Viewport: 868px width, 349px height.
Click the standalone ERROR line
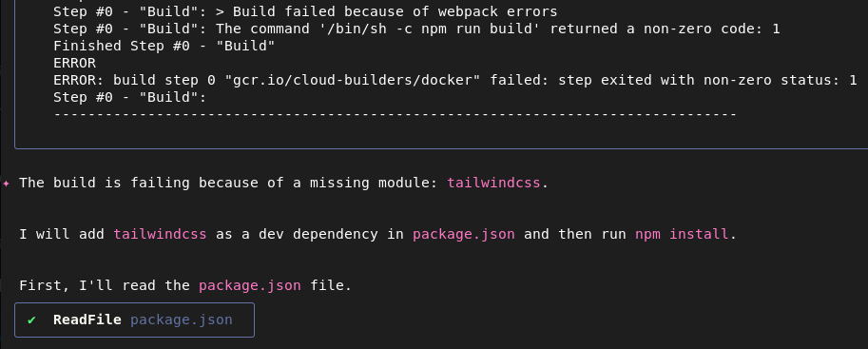75,63
